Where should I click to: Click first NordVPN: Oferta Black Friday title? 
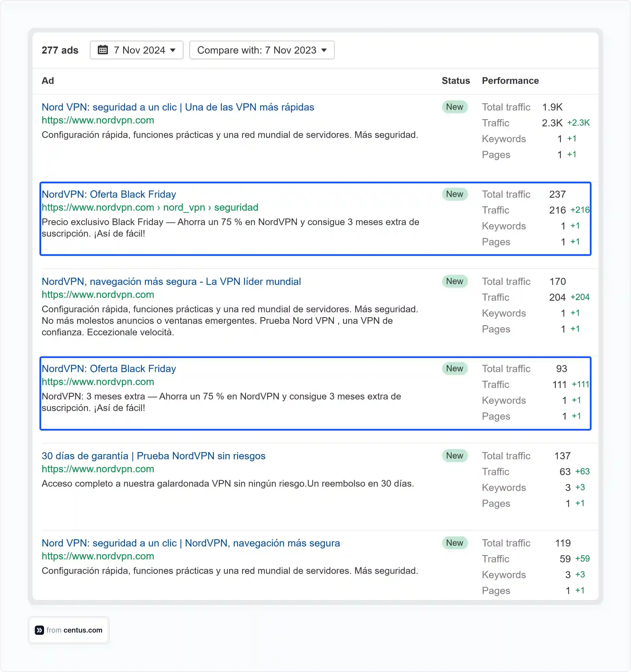(109, 194)
